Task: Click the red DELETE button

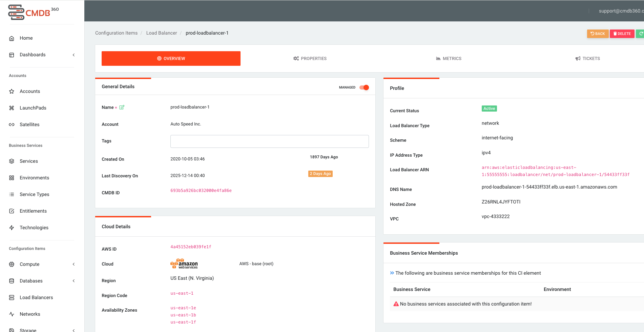Action: tap(622, 34)
